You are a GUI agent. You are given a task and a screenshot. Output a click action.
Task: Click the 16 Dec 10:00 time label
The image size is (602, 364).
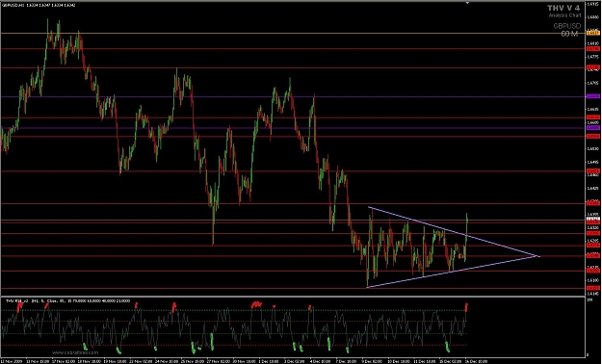[x=476, y=361]
